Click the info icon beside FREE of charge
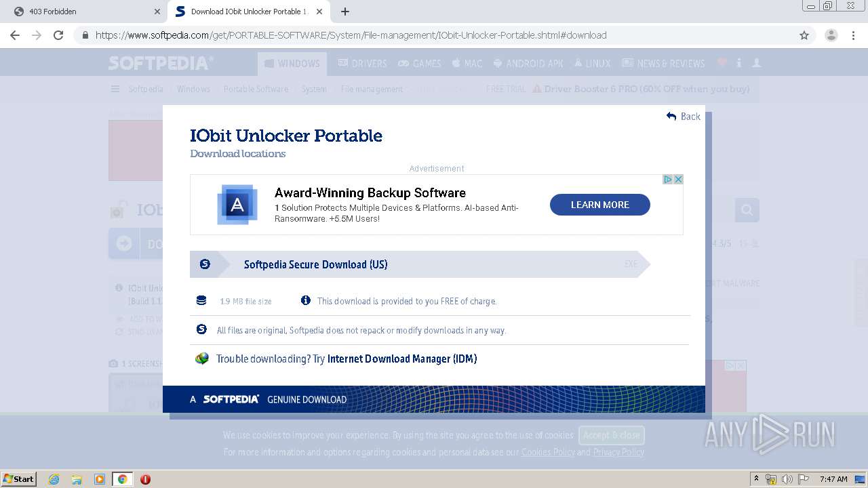868x488 pixels. [x=306, y=300]
